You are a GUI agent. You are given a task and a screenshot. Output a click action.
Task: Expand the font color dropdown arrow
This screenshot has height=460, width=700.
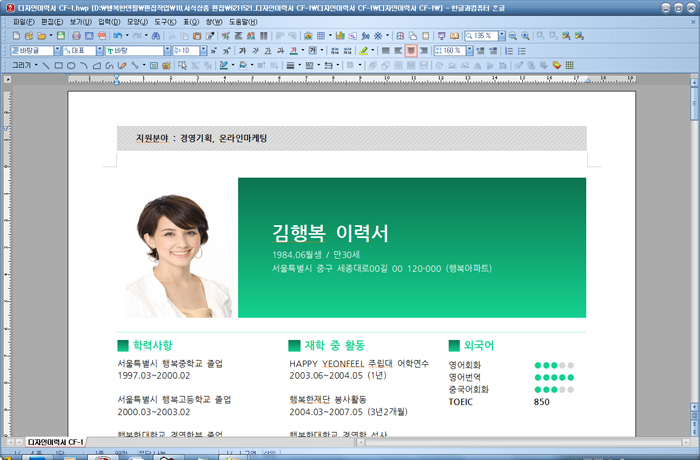(303, 51)
